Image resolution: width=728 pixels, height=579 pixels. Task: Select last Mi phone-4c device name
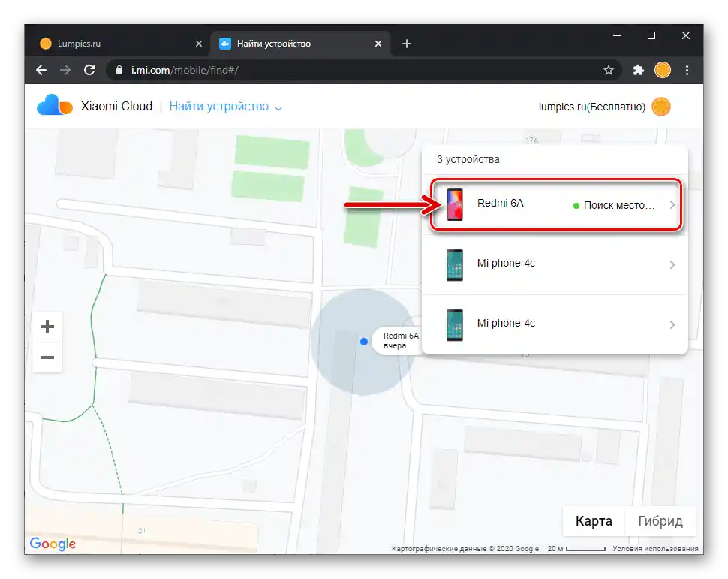click(x=506, y=323)
